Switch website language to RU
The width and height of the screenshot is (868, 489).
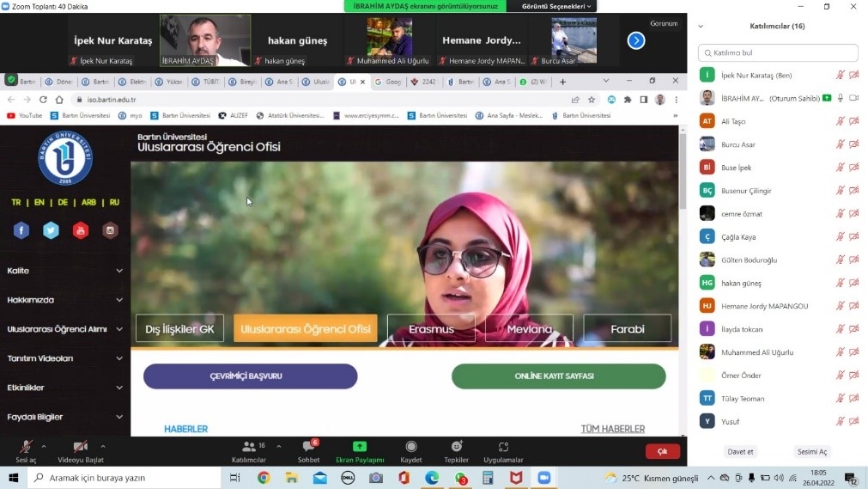(x=114, y=202)
